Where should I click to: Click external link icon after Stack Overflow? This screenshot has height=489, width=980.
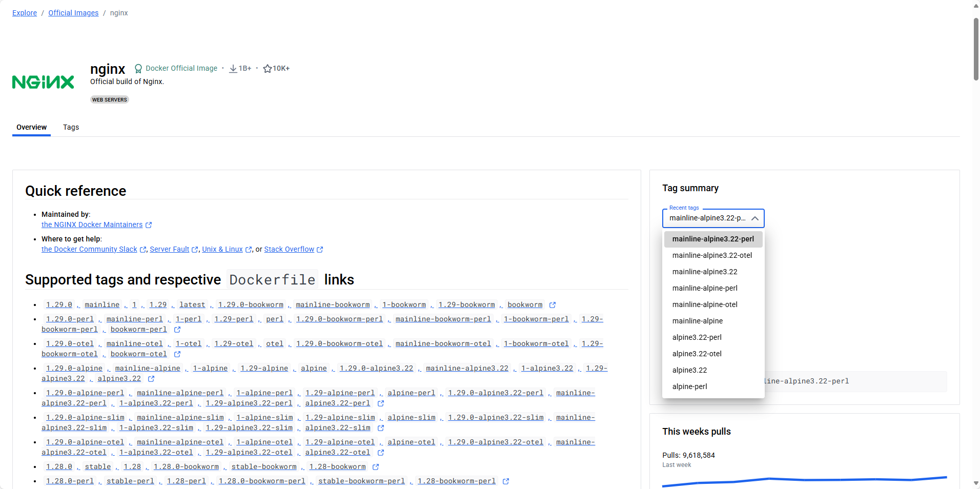click(x=320, y=250)
